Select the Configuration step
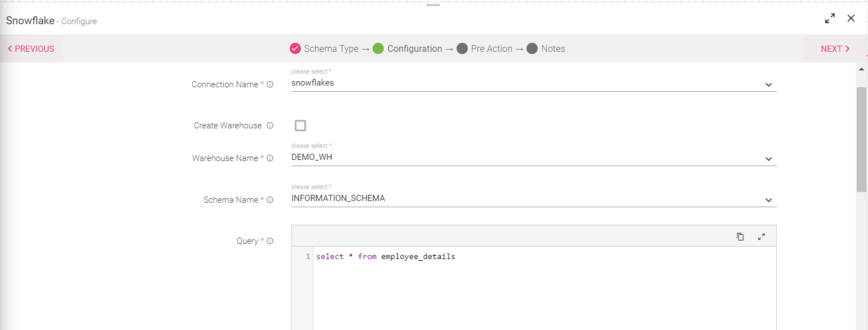The height and width of the screenshot is (330, 868). coord(408,48)
